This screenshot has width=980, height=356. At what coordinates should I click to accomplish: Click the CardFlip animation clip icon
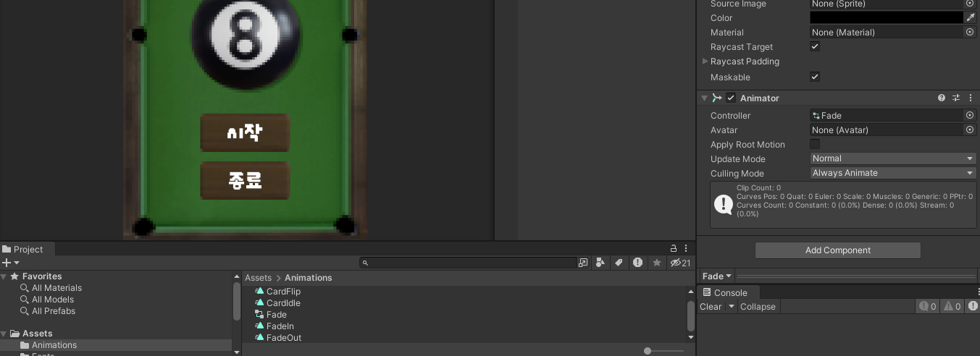[x=259, y=292]
